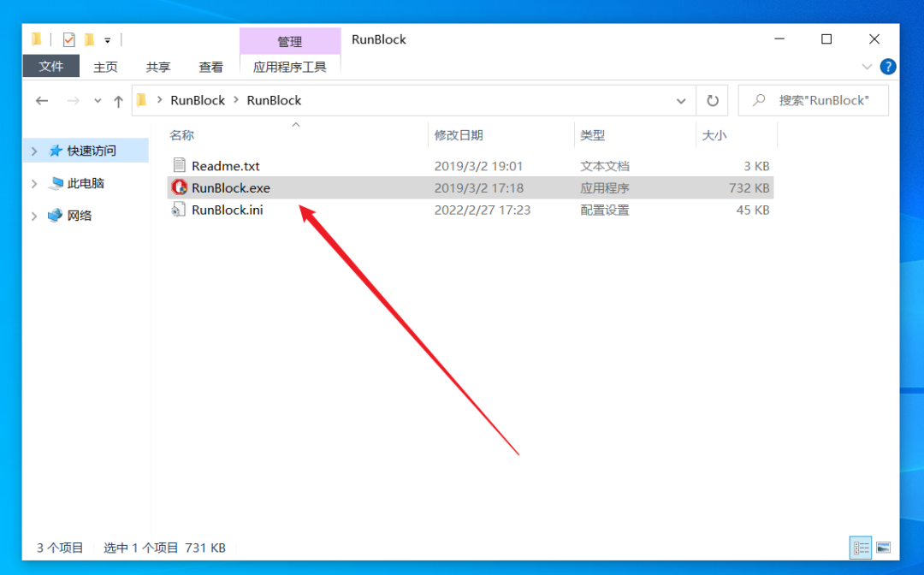Click the properties checkmark icon in title bar

(x=68, y=39)
